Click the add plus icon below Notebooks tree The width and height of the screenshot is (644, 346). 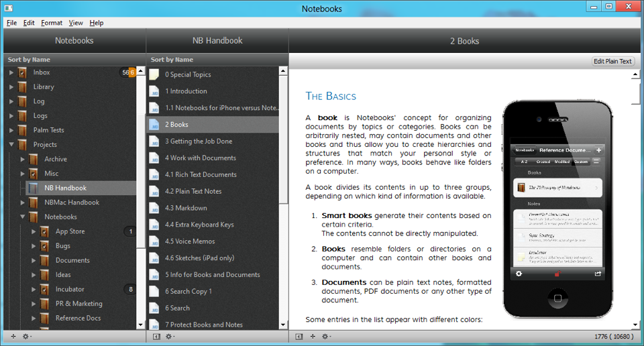(13, 337)
